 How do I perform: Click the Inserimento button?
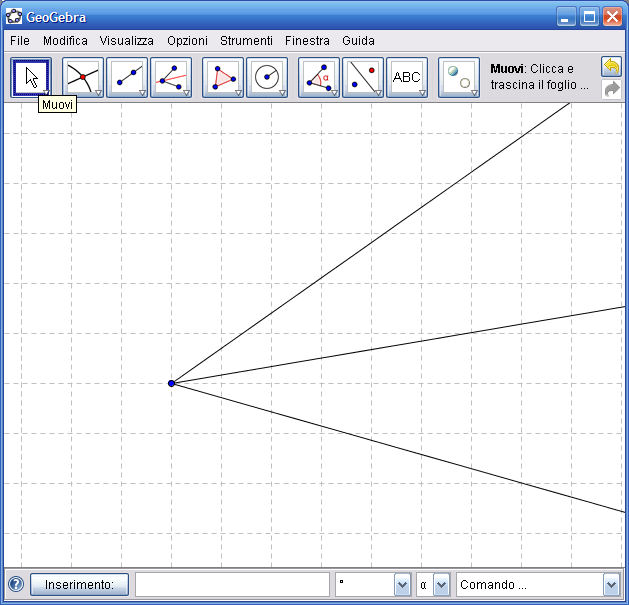[79, 585]
